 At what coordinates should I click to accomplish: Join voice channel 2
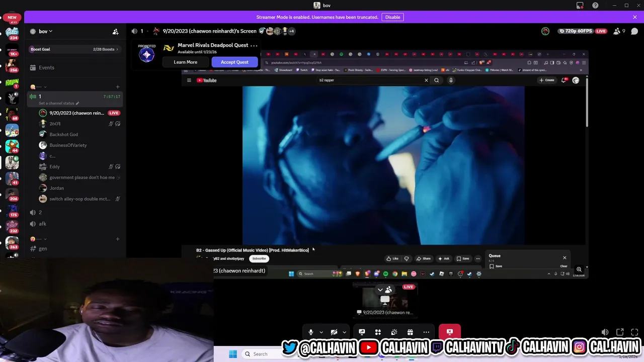[75, 213]
